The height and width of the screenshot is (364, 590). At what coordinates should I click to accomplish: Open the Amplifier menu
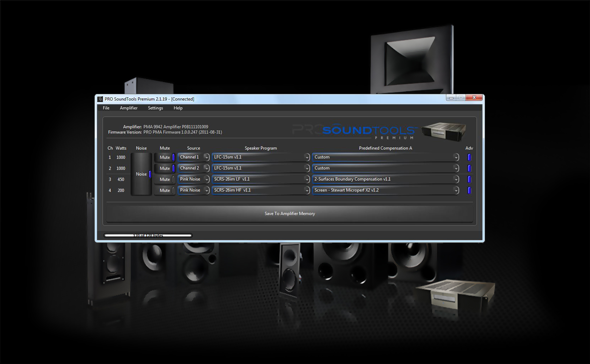[129, 108]
